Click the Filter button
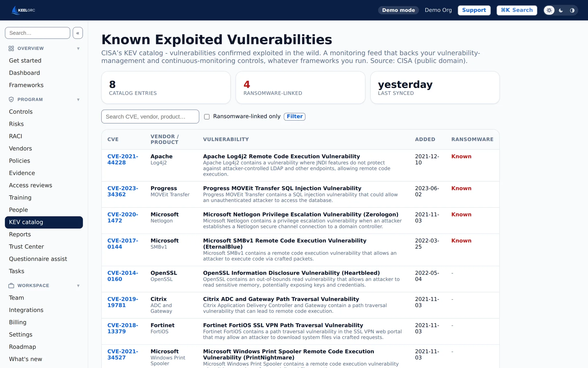588x368 pixels. 295,116
